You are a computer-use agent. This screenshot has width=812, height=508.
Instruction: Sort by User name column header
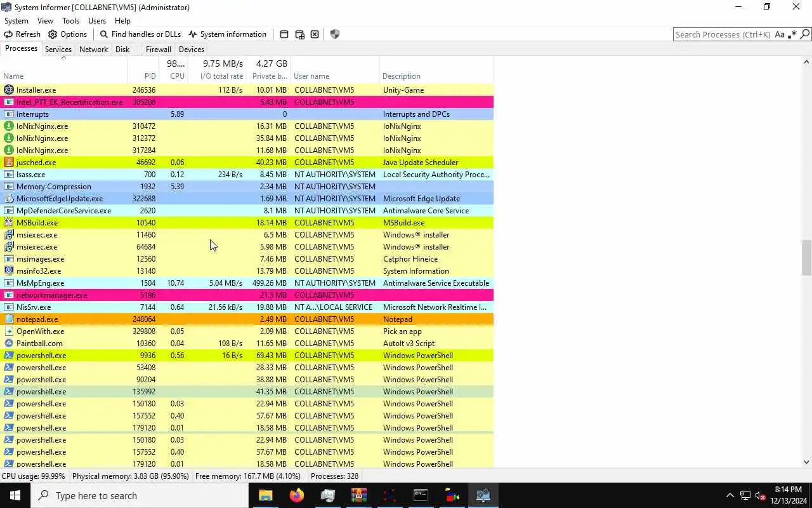click(335, 70)
